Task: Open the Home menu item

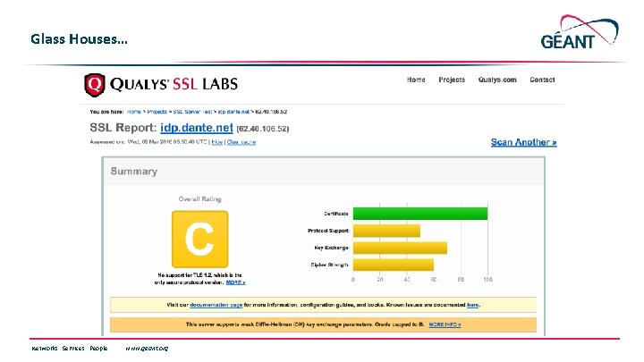Action: point(416,80)
